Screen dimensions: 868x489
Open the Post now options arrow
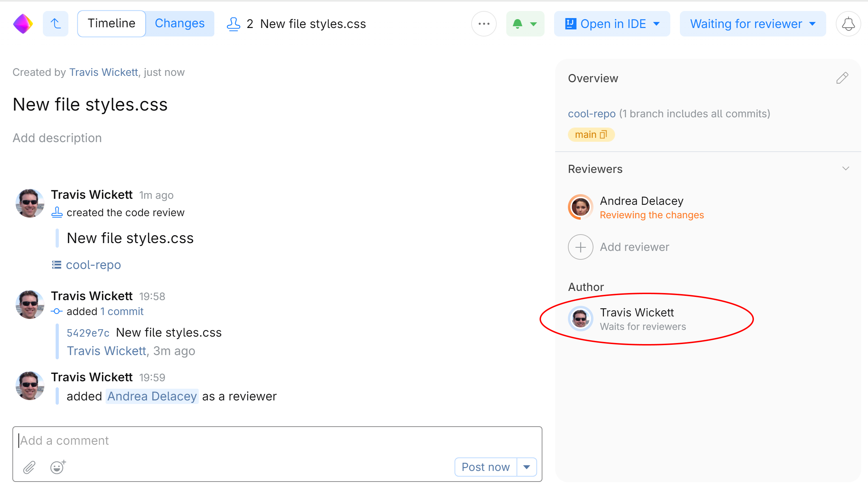coord(527,467)
